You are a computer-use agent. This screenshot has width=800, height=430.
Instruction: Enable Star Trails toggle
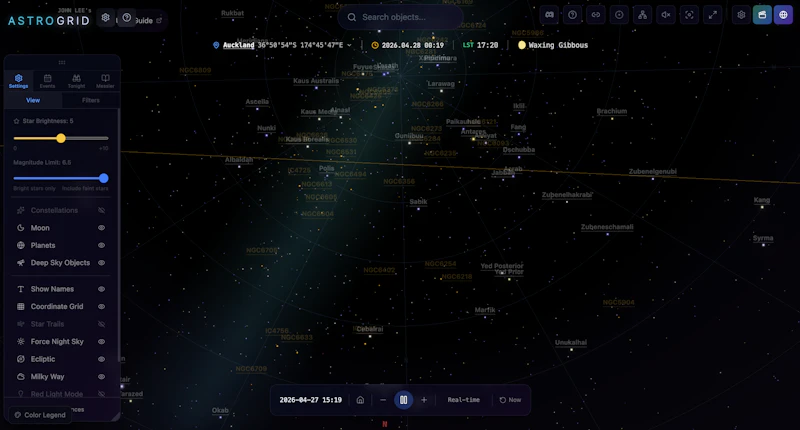coord(102,324)
